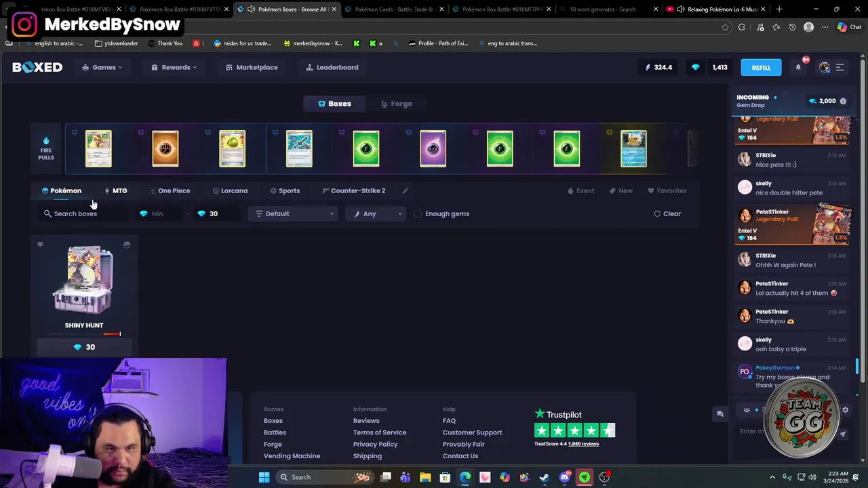This screenshot has height=488, width=868.
Task: Open Microsoft Edge in taskbar
Action: point(465,477)
